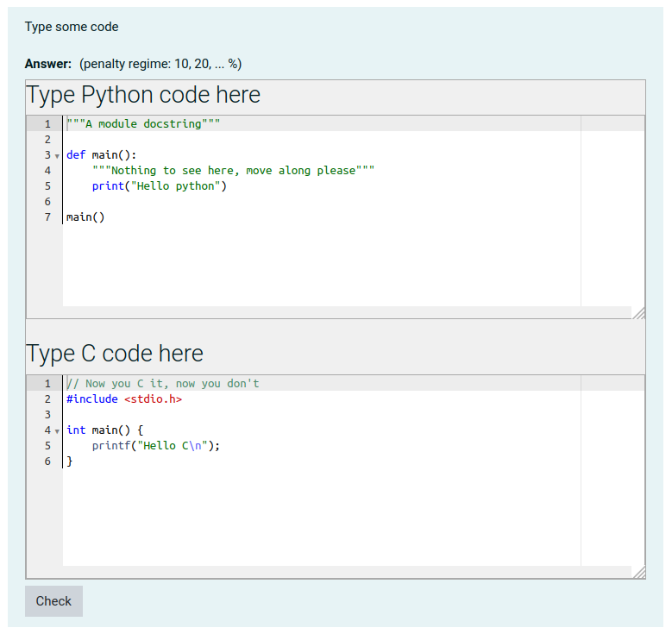Click line number 6 in Python gutter
The image size is (672, 634).
coord(47,202)
